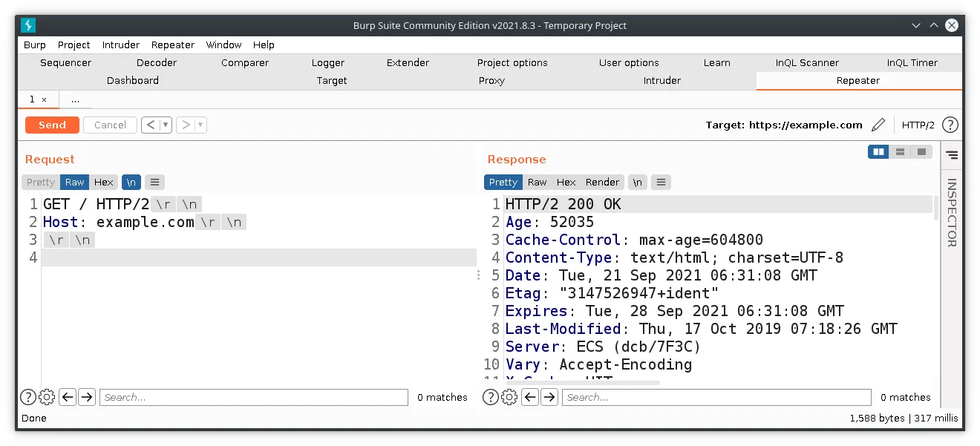Switch to Decoder tab
Image resolution: width=980 pixels, height=446 pixels.
(157, 63)
